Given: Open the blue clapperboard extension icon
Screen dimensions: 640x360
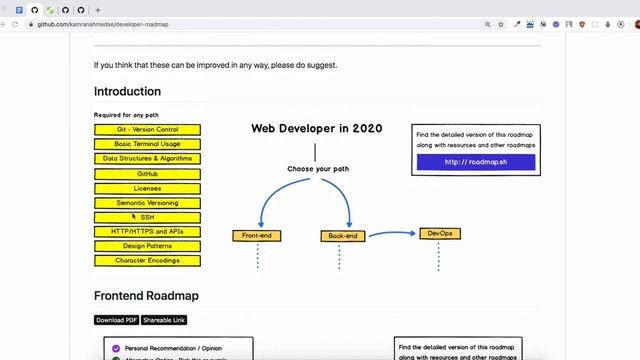Looking at the screenshot, I should coord(530,24).
